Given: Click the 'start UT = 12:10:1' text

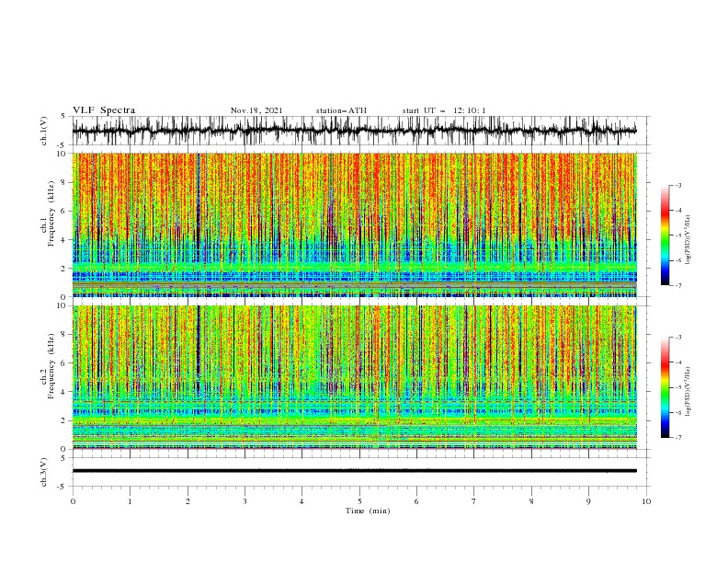Looking at the screenshot, I should coord(444,110).
